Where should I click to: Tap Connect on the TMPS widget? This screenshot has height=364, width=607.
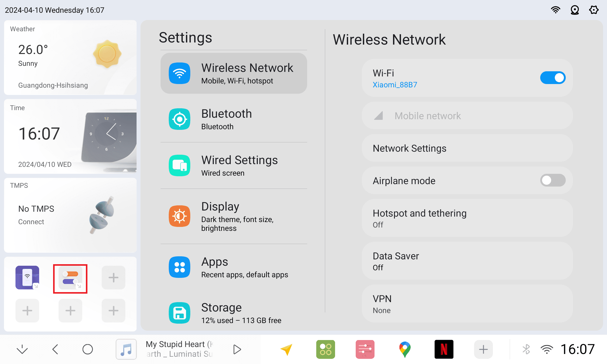(31, 222)
